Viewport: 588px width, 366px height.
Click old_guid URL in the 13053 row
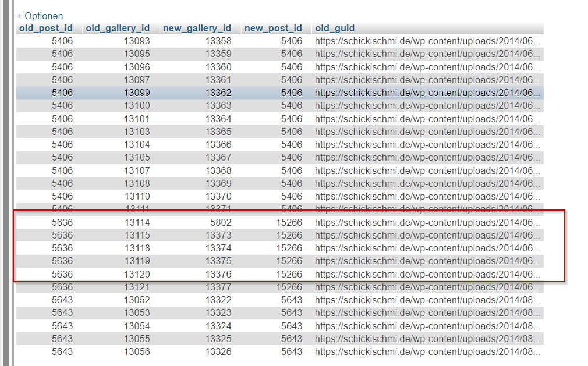point(428,312)
